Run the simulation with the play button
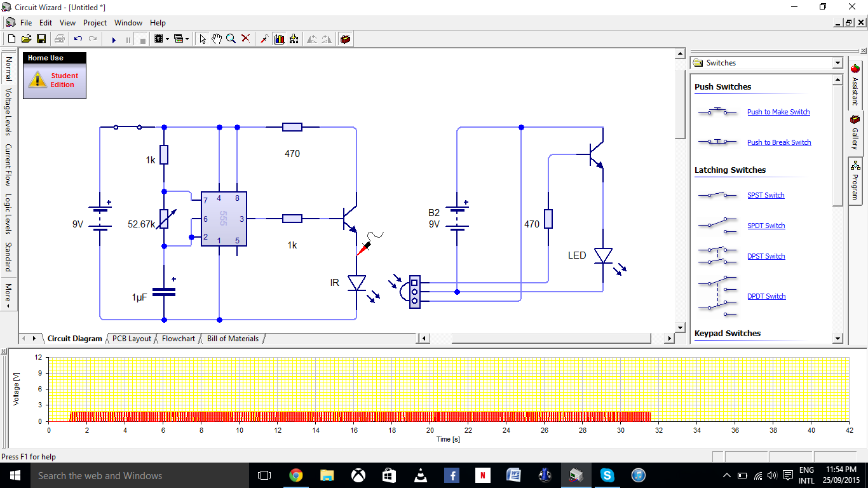 click(x=114, y=39)
